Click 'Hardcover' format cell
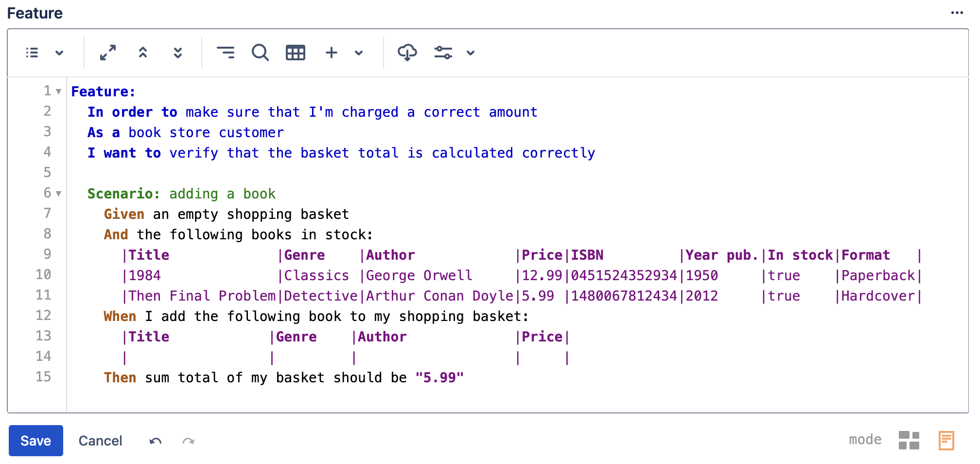Viewport: 980px width, 464px height. pos(878,296)
